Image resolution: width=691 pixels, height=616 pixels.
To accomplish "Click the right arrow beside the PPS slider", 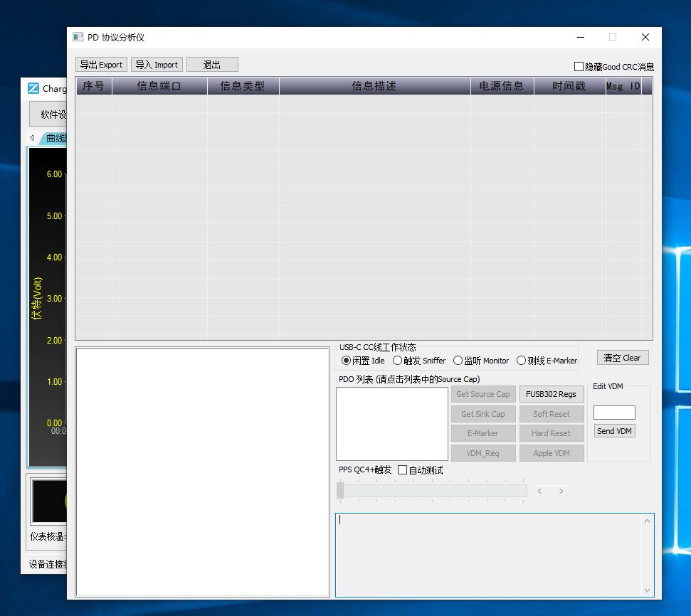I will [561, 491].
